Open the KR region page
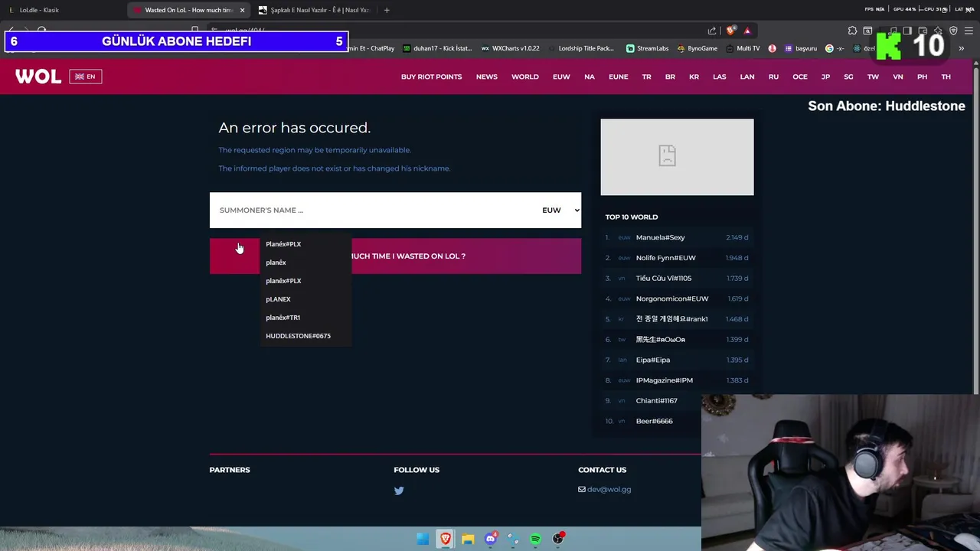Screen dimensions: 980x551 pos(694,77)
